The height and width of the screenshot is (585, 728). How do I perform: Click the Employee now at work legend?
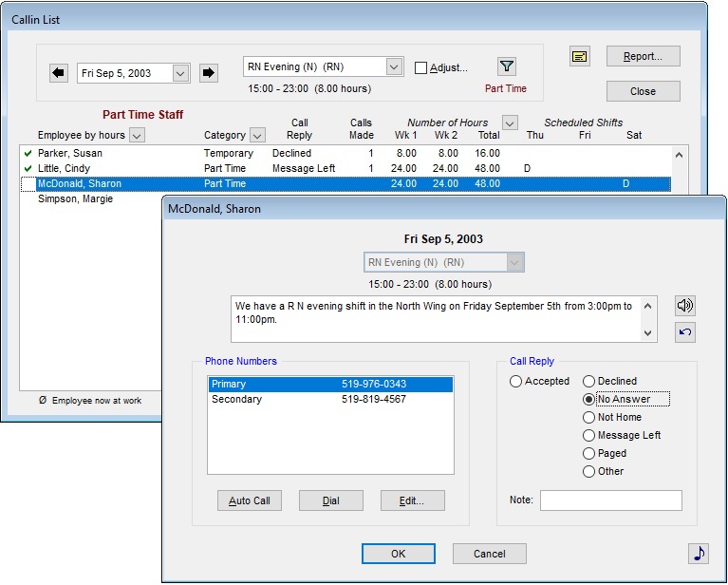(x=90, y=401)
